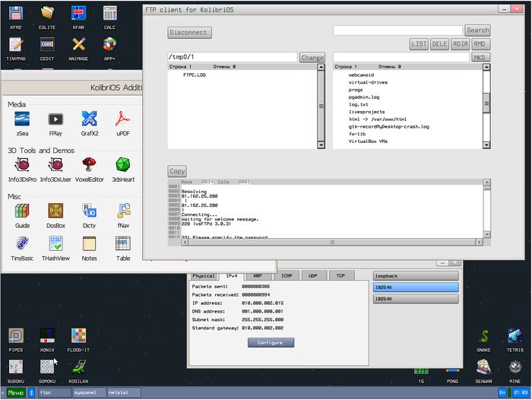This screenshot has height=400, width=532.
Task: Click the local path /tmp0/1 field
Action: (232, 58)
